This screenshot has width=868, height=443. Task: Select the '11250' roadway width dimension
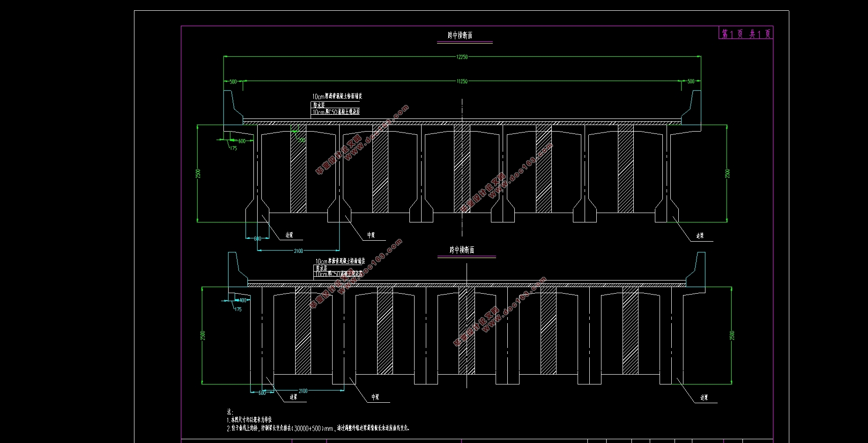(462, 81)
